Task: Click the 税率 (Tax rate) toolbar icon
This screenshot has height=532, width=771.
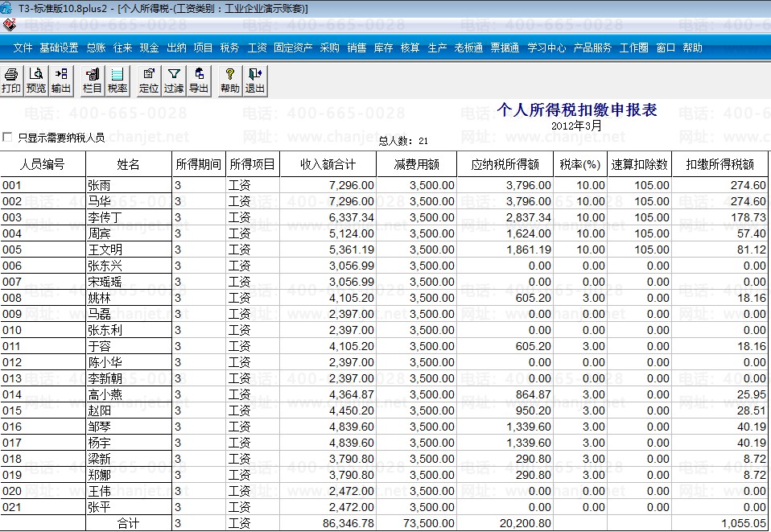Action: click(x=118, y=80)
